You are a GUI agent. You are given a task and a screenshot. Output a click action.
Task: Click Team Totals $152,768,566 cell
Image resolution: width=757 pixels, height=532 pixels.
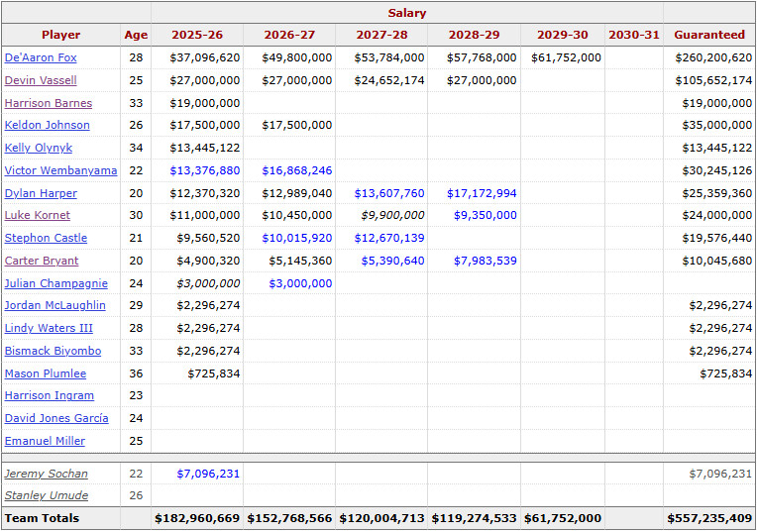coord(289,518)
